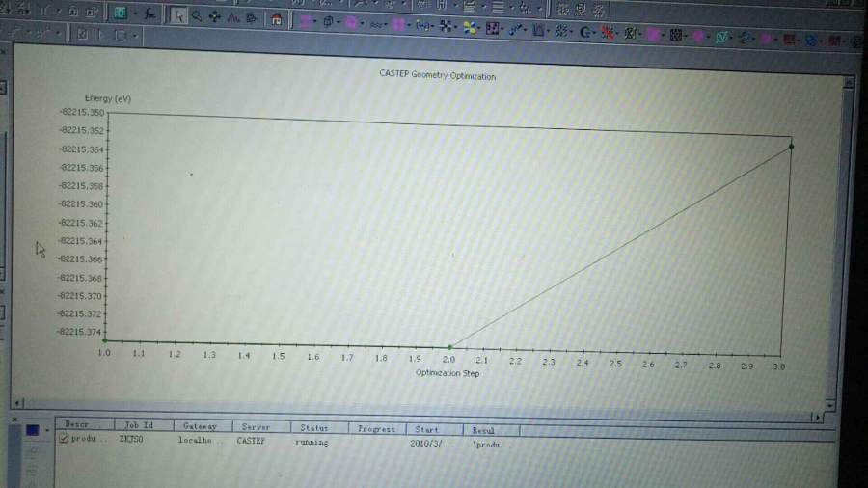
Task: Click the Status column header
Action: point(319,428)
